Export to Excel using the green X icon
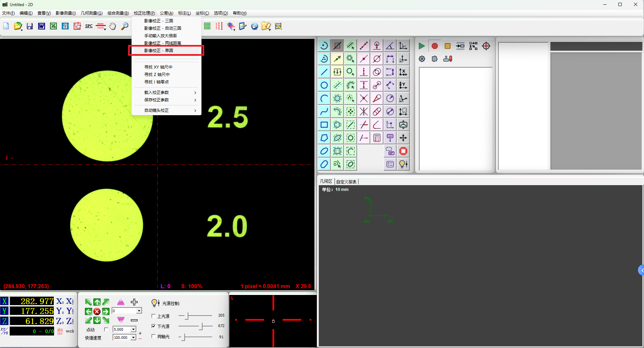The width and height of the screenshot is (644, 348). pyautogui.click(x=53, y=26)
